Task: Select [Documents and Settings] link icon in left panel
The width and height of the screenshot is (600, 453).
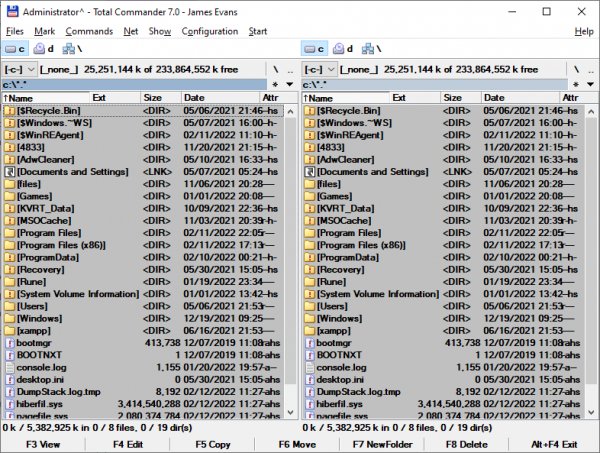Action: tap(9, 172)
